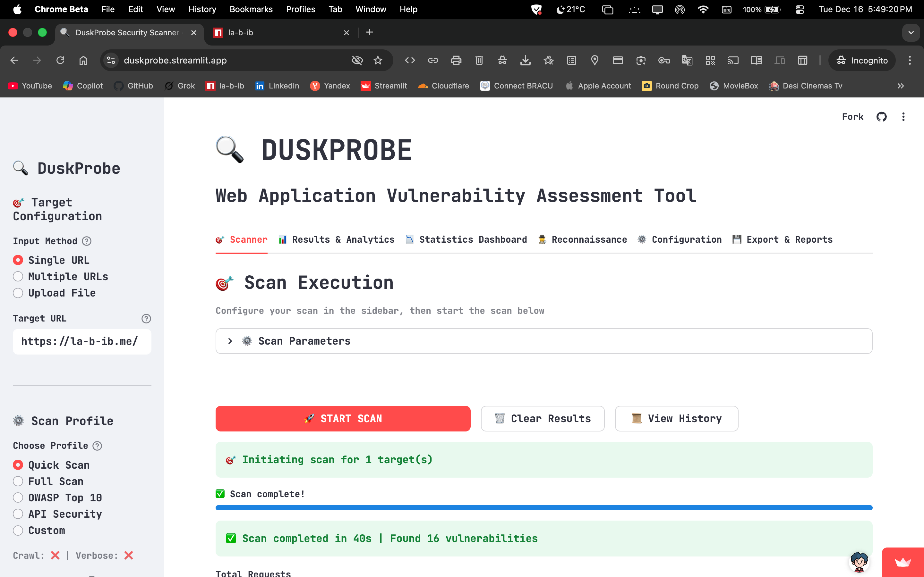Expand the Scan Parameters section
Viewport: 924px width, 577px height.
point(304,341)
